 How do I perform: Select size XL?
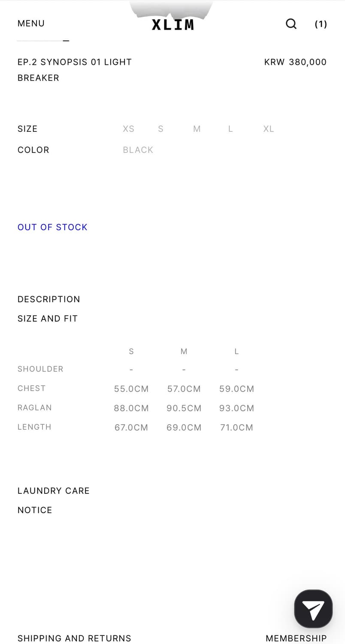coord(269,129)
